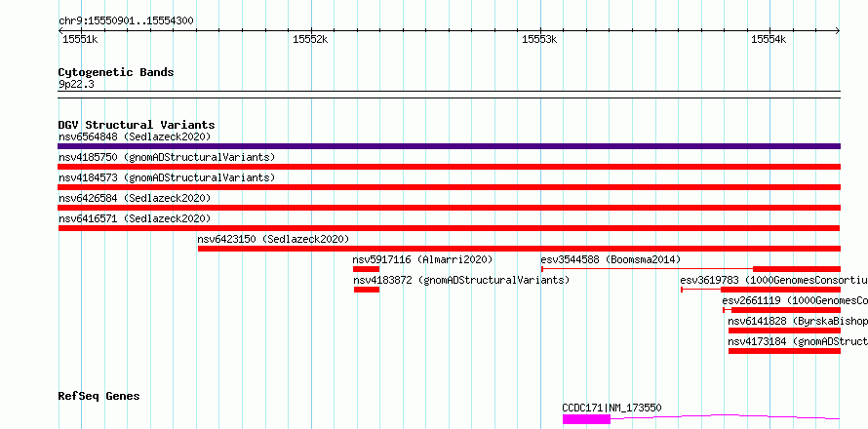Select the red nsv6416571 variant bar
Screen dimensions: 868x429
click(x=449, y=228)
